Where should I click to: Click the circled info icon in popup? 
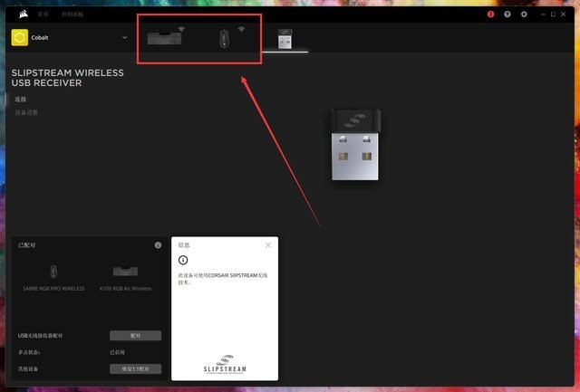click(183, 260)
